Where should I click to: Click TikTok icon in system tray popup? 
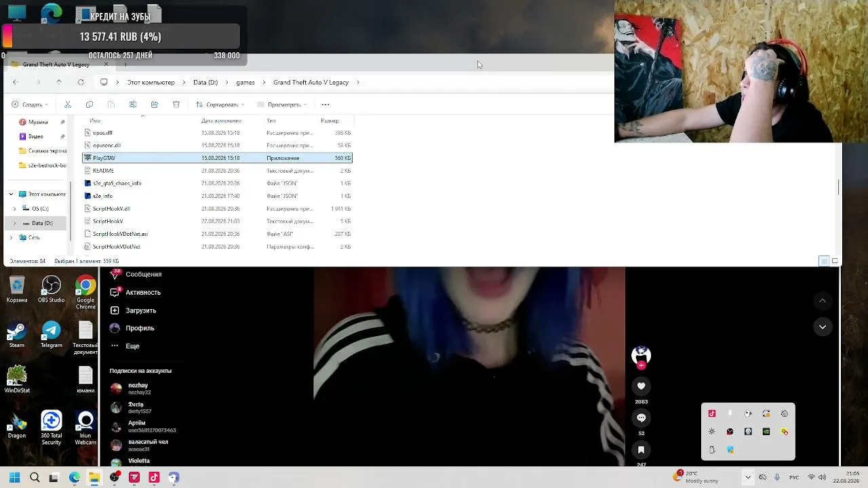(x=712, y=413)
